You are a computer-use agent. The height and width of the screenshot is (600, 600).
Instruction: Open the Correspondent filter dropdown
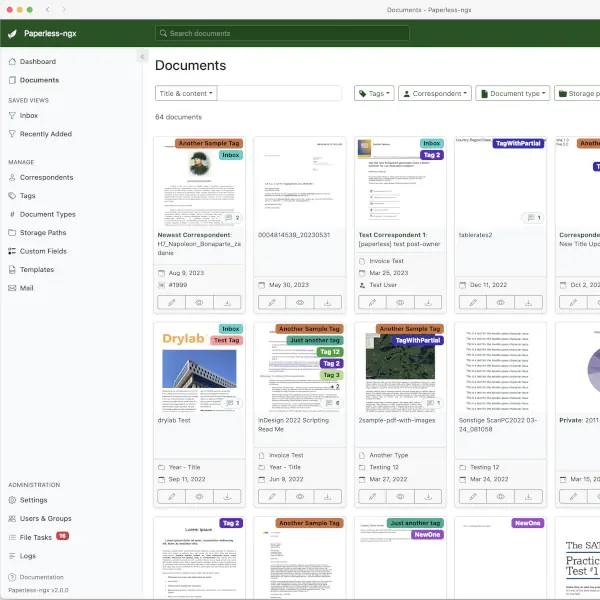tap(434, 93)
